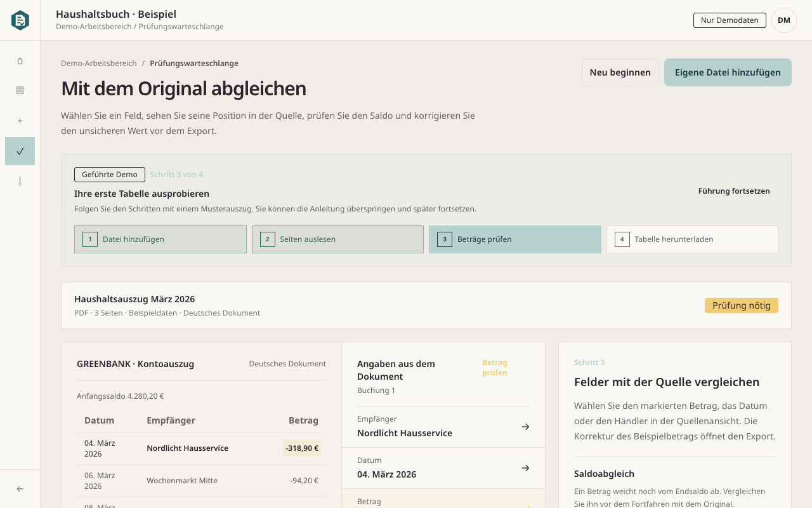The image size is (812, 508).
Task: Click the Geführte Demo label
Action: (x=110, y=175)
